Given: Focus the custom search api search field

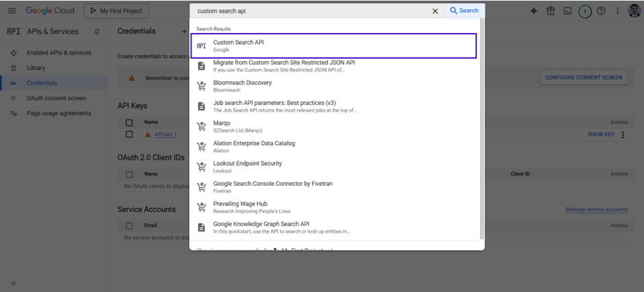Looking at the screenshot, I should tap(312, 11).
